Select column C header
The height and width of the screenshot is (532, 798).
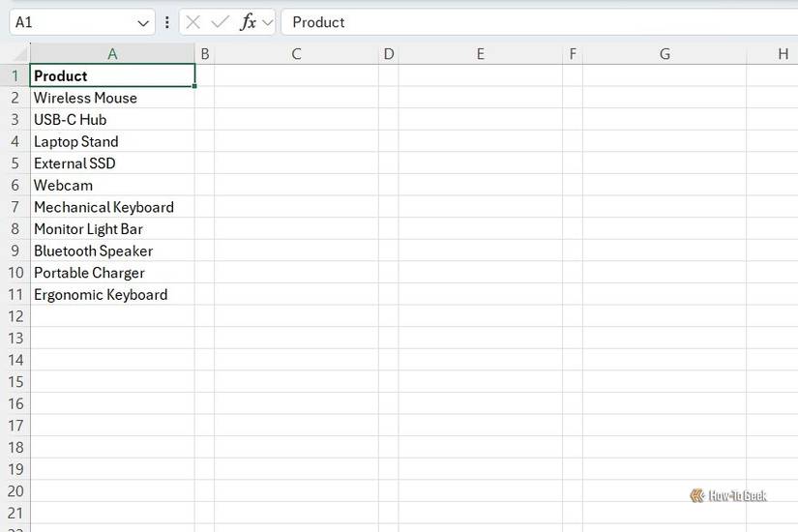pos(297,54)
